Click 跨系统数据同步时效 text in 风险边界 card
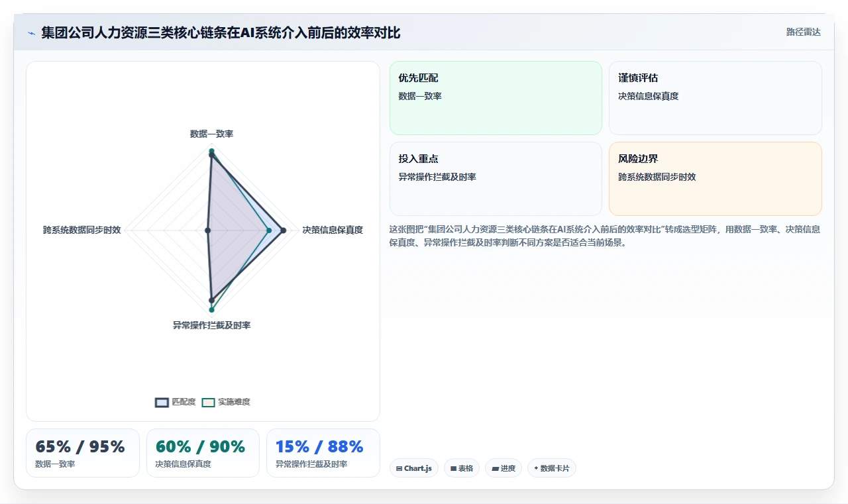848x504 pixels. (x=657, y=177)
